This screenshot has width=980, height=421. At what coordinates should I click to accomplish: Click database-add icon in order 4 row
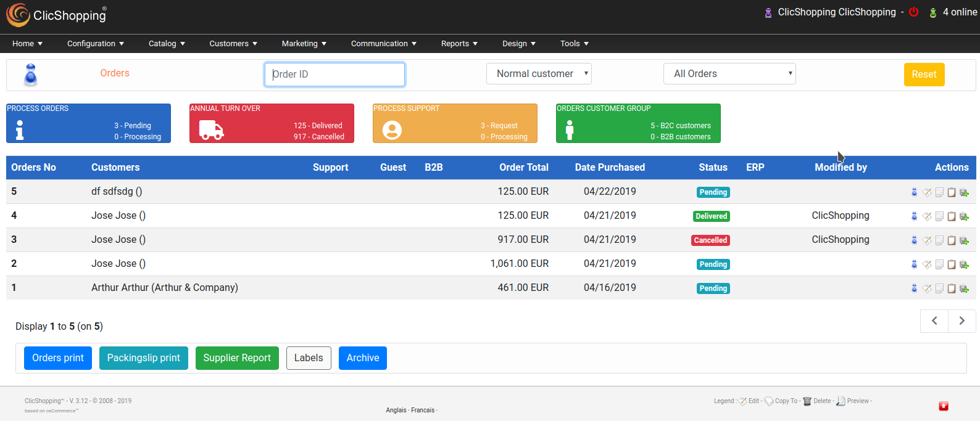pyautogui.click(x=964, y=216)
